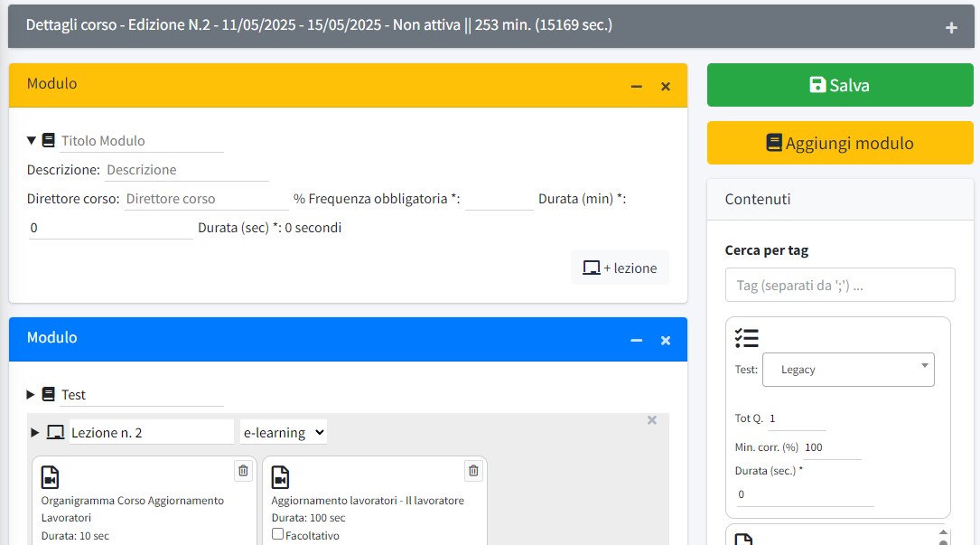Delete the blue Modulo panel

[x=666, y=340]
